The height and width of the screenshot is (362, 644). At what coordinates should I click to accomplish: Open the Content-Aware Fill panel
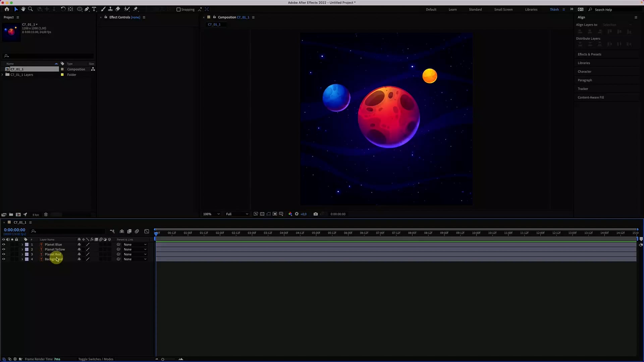tap(591, 98)
